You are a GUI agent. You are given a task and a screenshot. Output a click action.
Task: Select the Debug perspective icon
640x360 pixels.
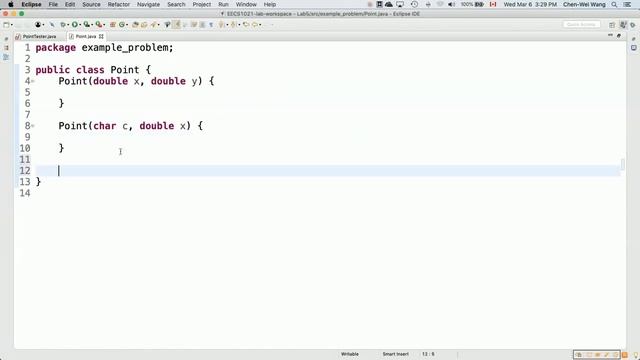[633, 25]
